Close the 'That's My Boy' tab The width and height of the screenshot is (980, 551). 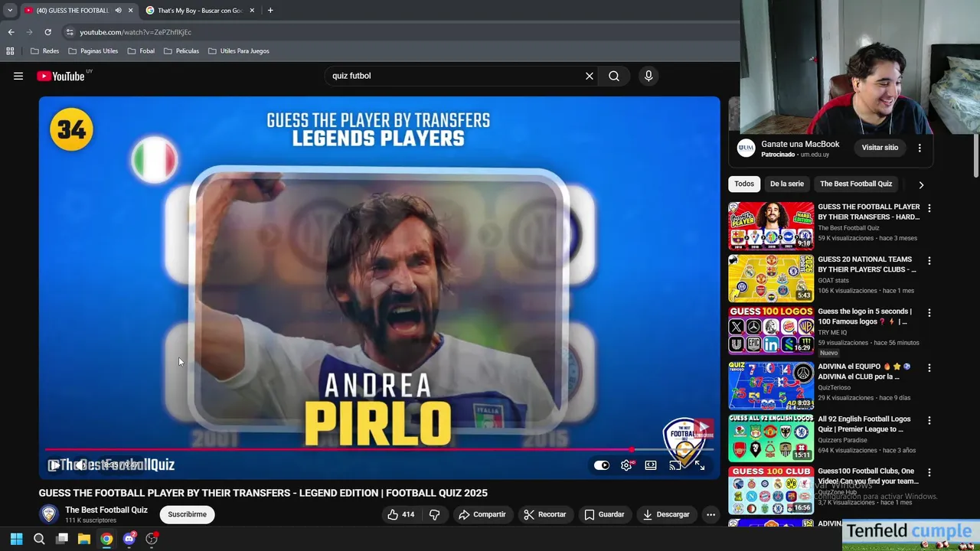click(x=251, y=10)
